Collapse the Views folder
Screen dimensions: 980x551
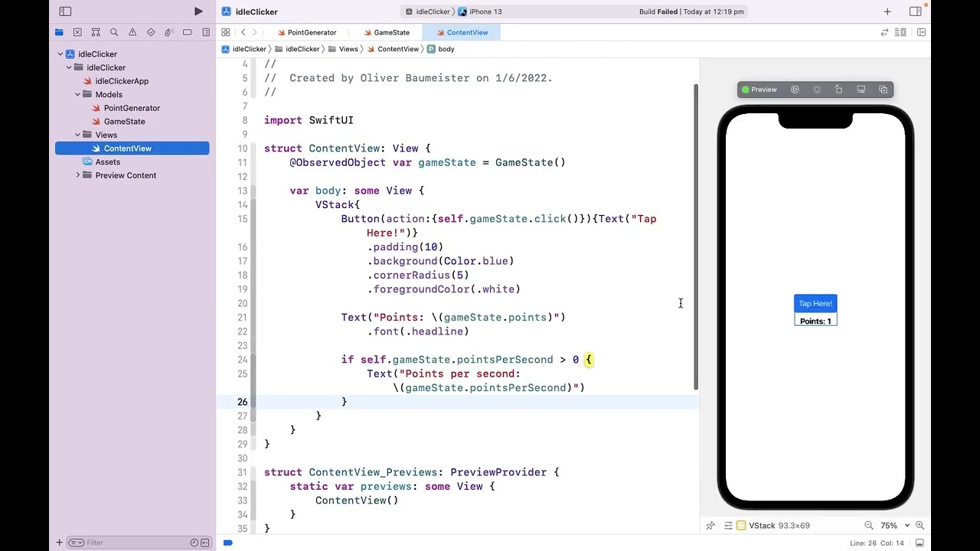[x=77, y=135]
